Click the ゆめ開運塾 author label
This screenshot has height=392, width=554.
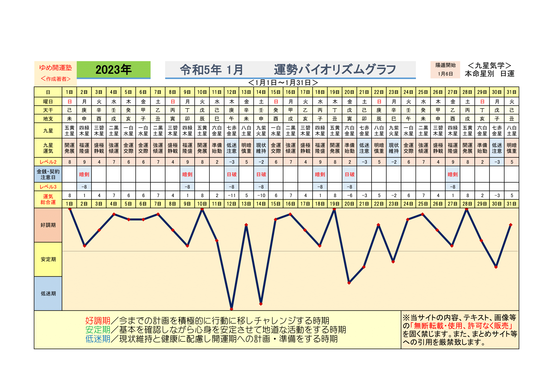click(x=55, y=68)
